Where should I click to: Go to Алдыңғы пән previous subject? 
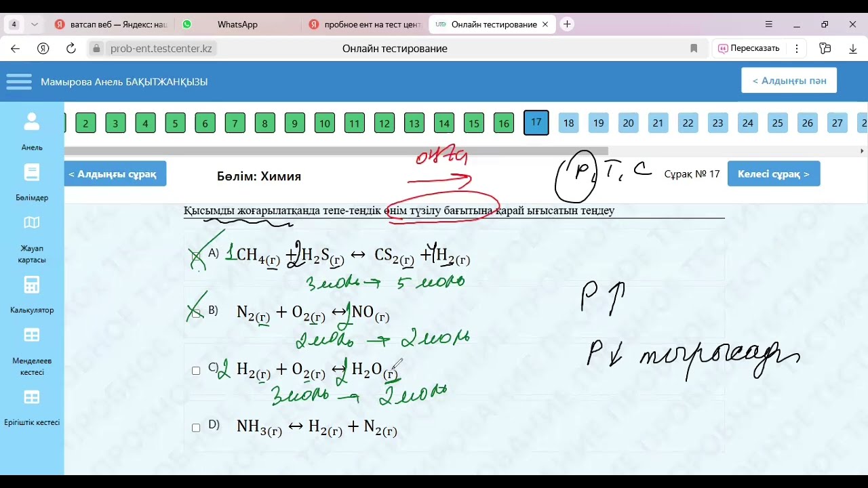789,80
